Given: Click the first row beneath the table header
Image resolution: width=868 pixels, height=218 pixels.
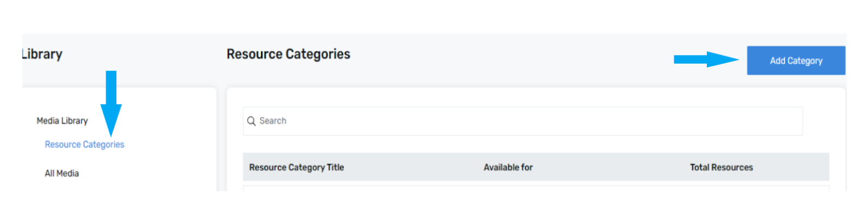Looking at the screenshot, I should pos(536,188).
